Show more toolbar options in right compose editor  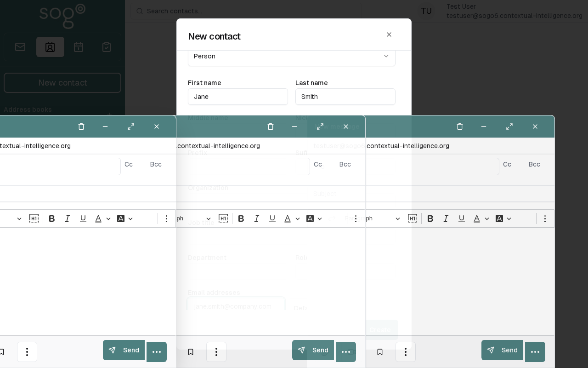click(x=545, y=218)
